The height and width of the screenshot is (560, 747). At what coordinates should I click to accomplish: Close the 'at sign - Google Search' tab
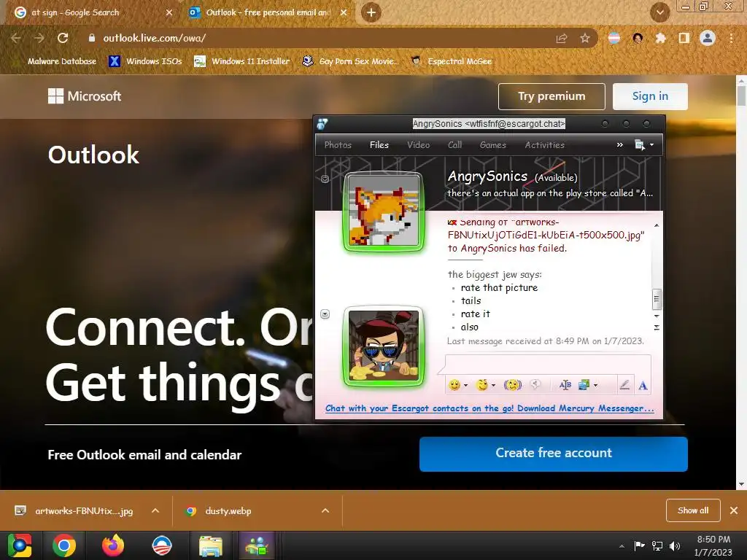tap(169, 12)
